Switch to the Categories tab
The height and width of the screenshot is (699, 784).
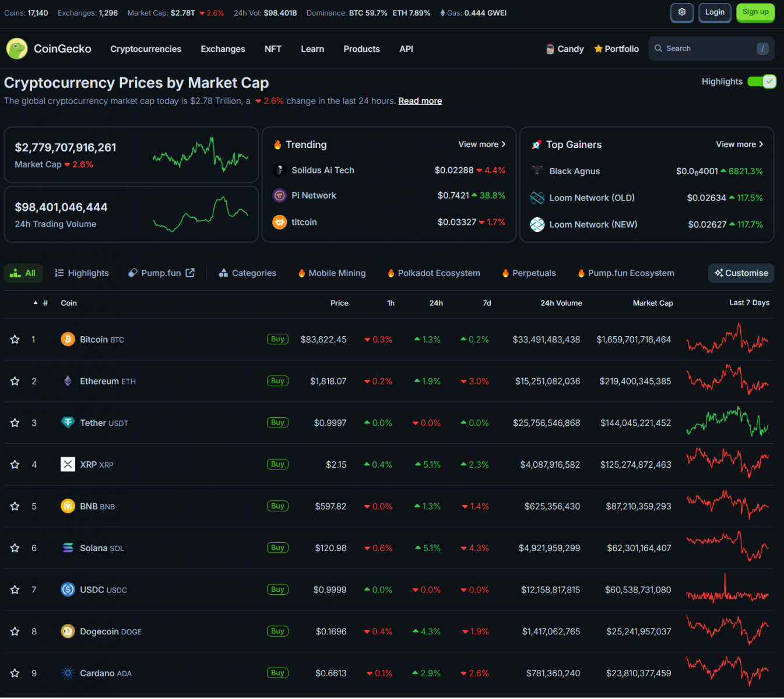[x=248, y=273]
